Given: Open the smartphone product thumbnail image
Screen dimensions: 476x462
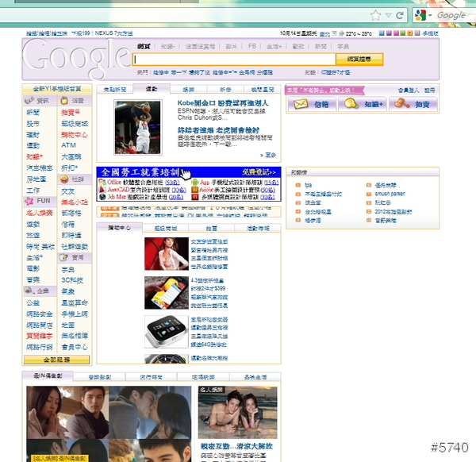Looking at the screenshot, I should coord(167,292).
